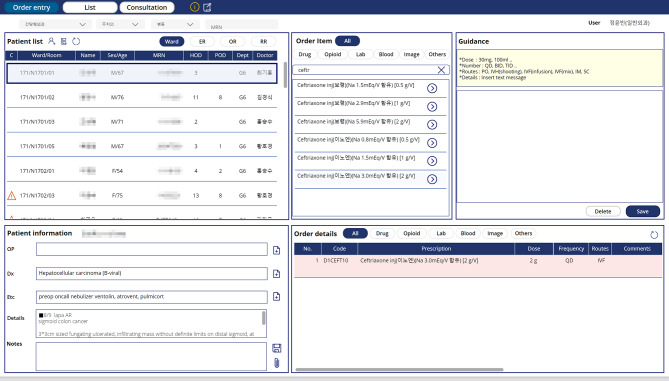The width and height of the screenshot is (669, 381).
Task: Filter Order item by Opioid
Action: click(332, 55)
